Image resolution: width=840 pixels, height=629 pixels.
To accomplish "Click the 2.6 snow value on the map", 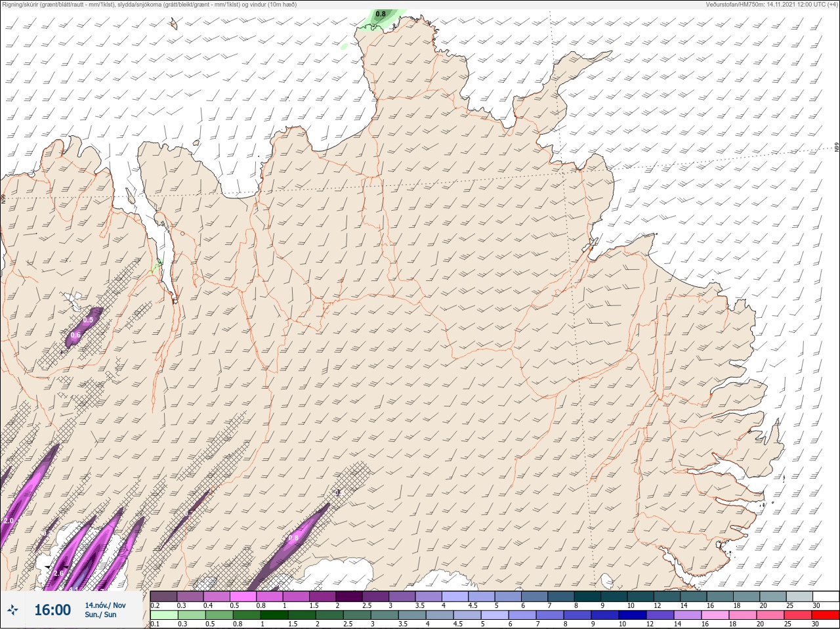I will (x=58, y=573).
